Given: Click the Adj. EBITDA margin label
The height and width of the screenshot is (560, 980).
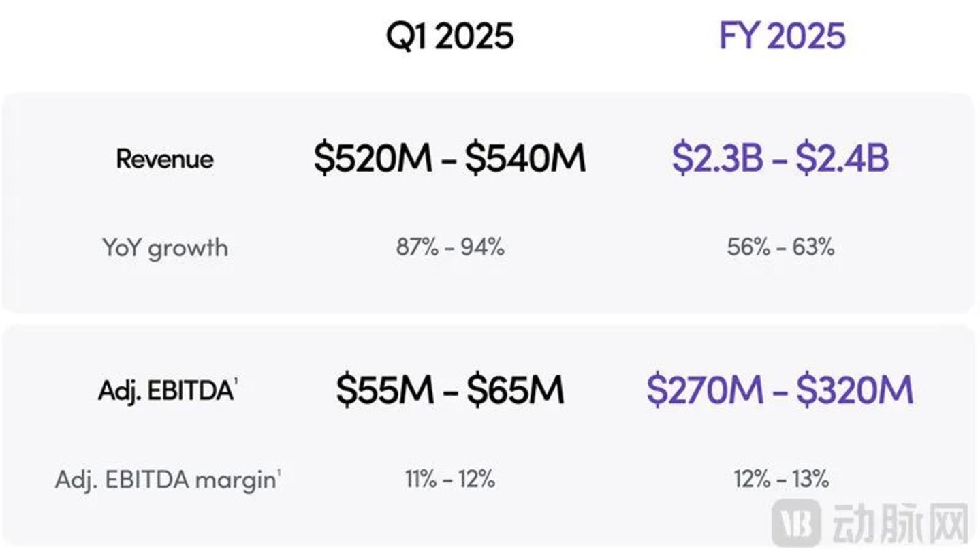Looking at the screenshot, I should 165,480.
